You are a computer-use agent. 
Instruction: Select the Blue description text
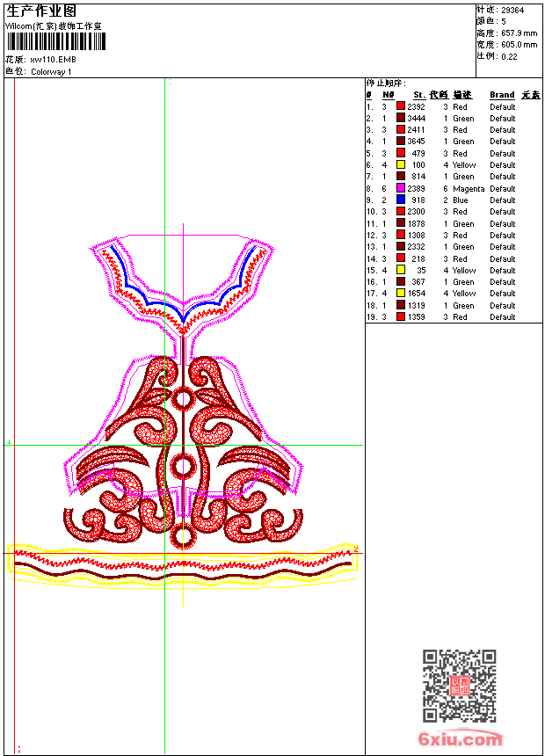pyautogui.click(x=460, y=200)
